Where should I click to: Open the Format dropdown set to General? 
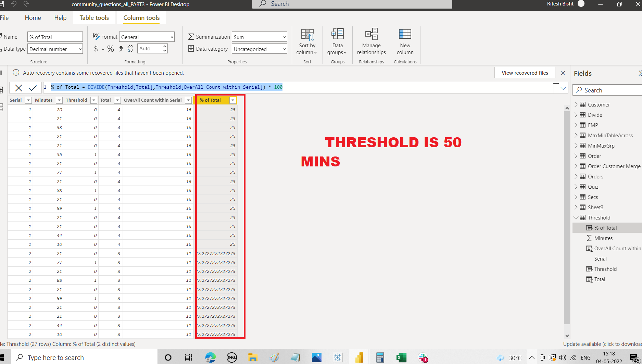point(147,37)
